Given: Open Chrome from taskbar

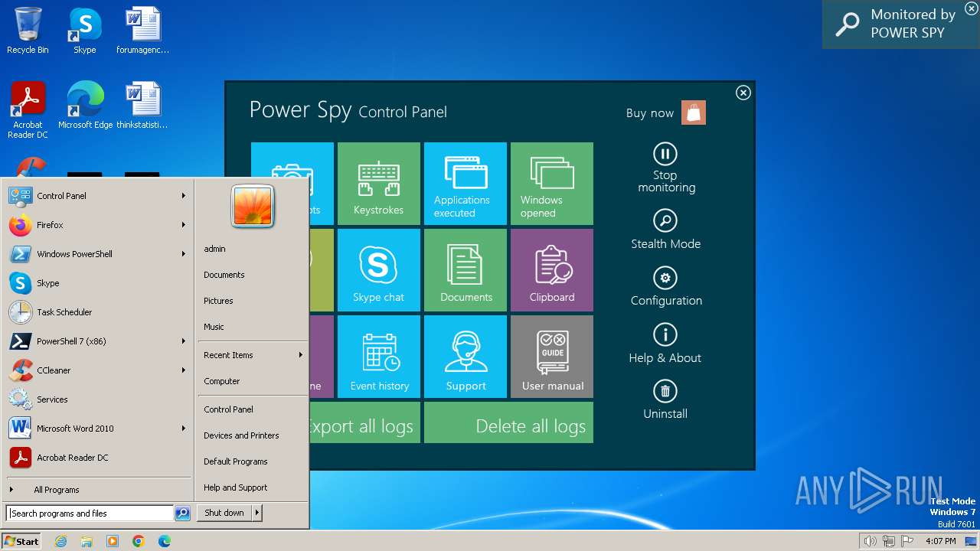Looking at the screenshot, I should pos(139,541).
